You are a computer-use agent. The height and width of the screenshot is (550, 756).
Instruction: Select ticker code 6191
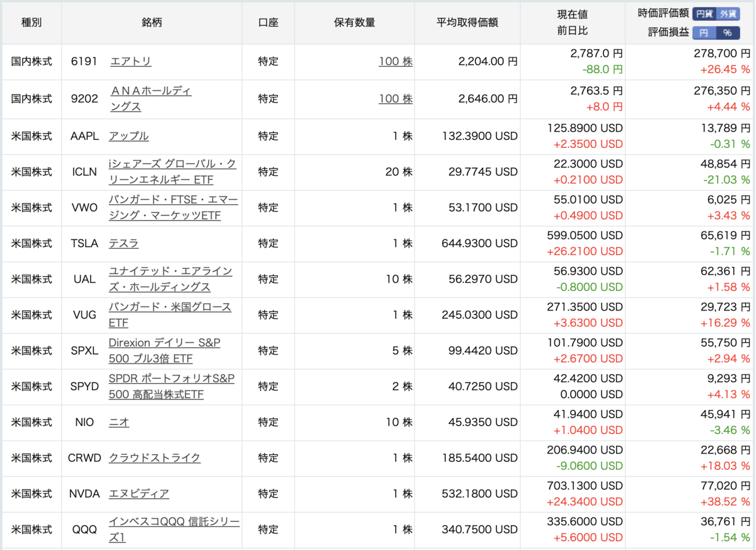(84, 62)
